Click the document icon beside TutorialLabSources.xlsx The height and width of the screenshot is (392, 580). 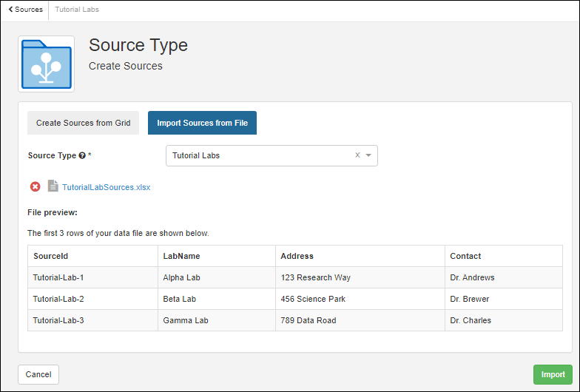point(53,186)
